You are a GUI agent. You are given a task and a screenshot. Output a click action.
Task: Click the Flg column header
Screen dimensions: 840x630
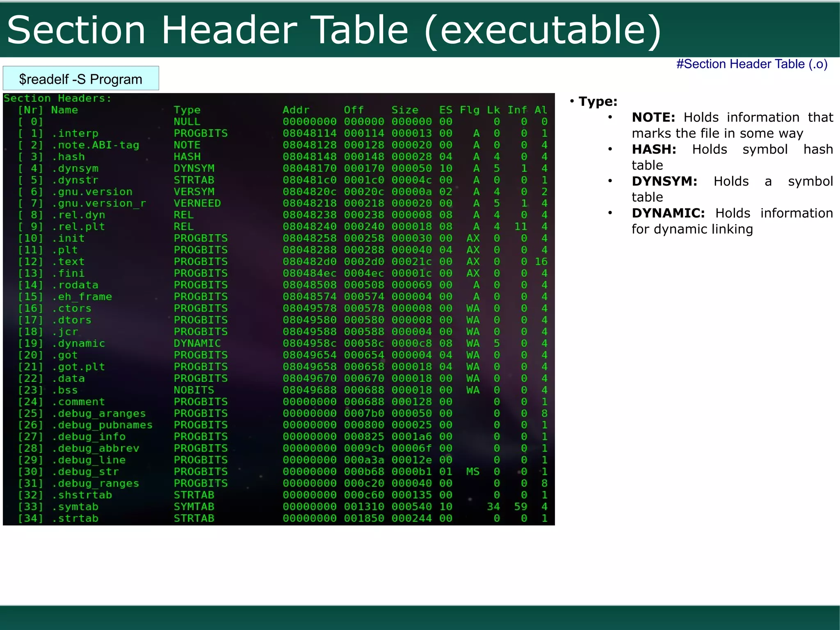tap(470, 110)
